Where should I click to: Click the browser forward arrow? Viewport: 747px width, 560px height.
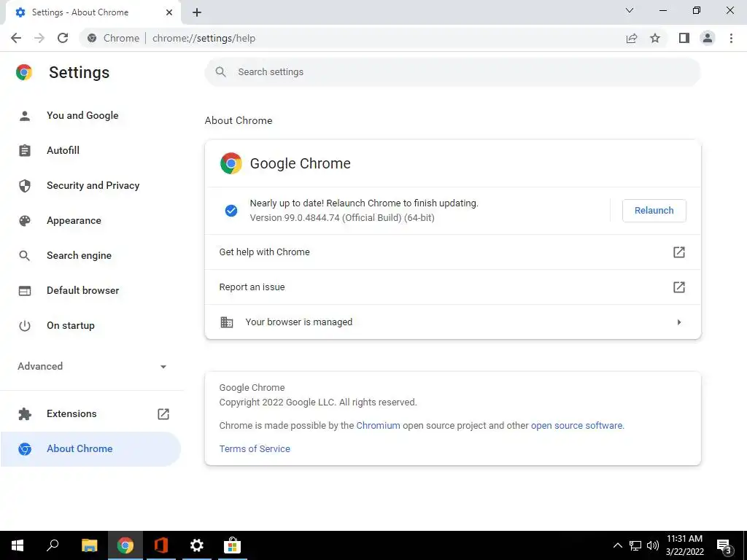(39, 38)
